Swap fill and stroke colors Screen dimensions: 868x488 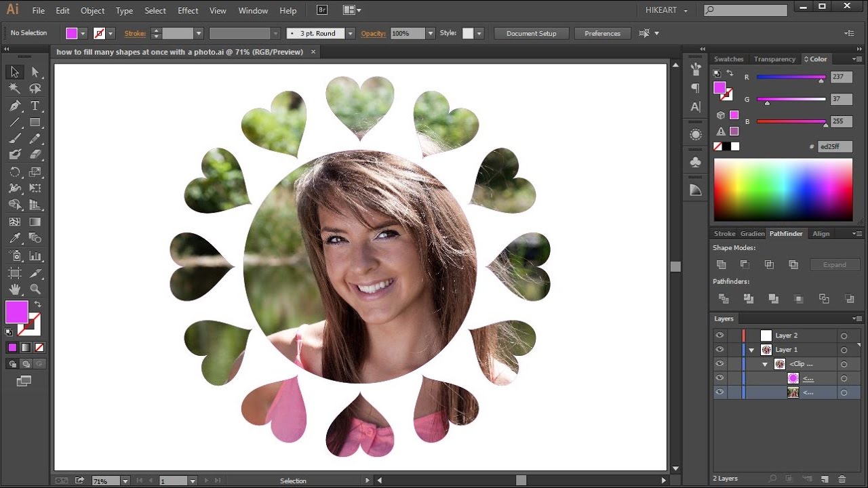pyautogui.click(x=38, y=305)
